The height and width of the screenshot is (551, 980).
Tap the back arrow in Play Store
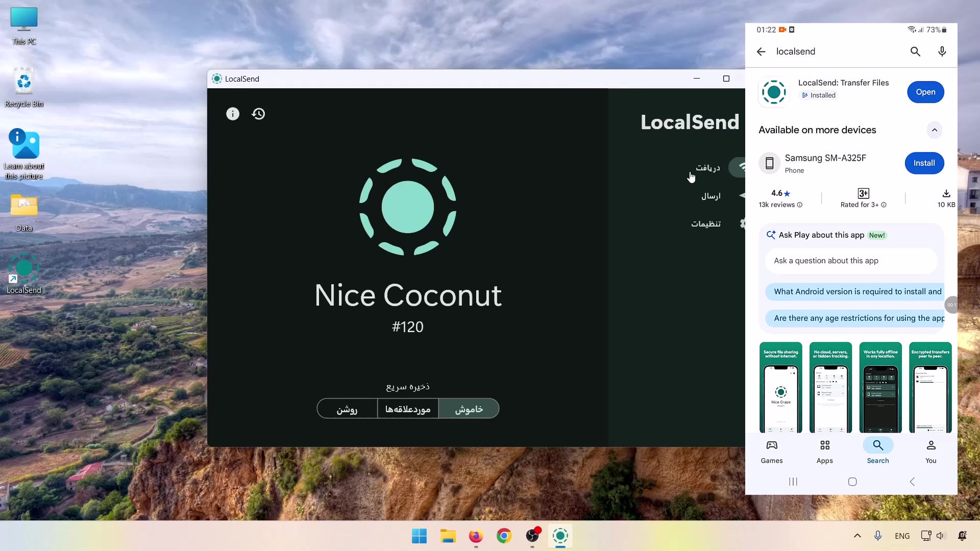pos(761,52)
